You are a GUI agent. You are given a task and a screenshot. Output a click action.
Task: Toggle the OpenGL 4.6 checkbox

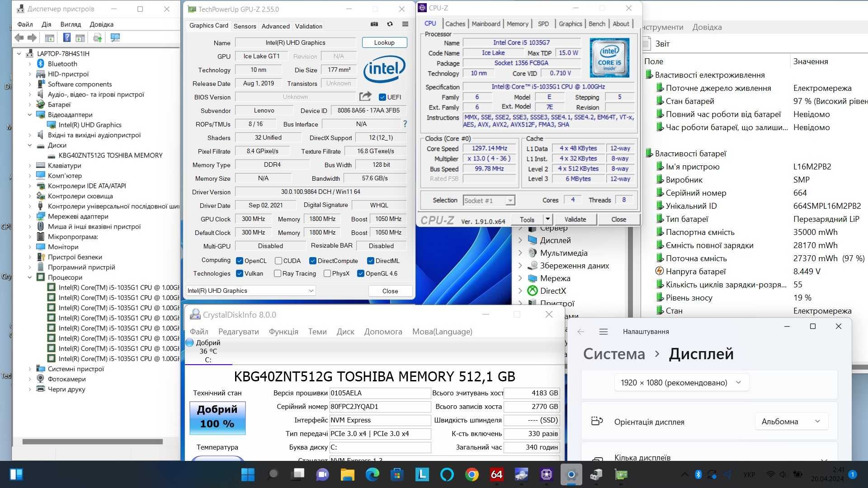pos(360,273)
